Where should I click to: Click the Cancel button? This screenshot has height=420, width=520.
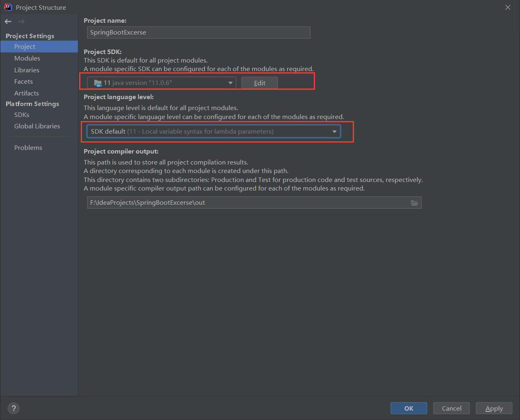(451, 408)
